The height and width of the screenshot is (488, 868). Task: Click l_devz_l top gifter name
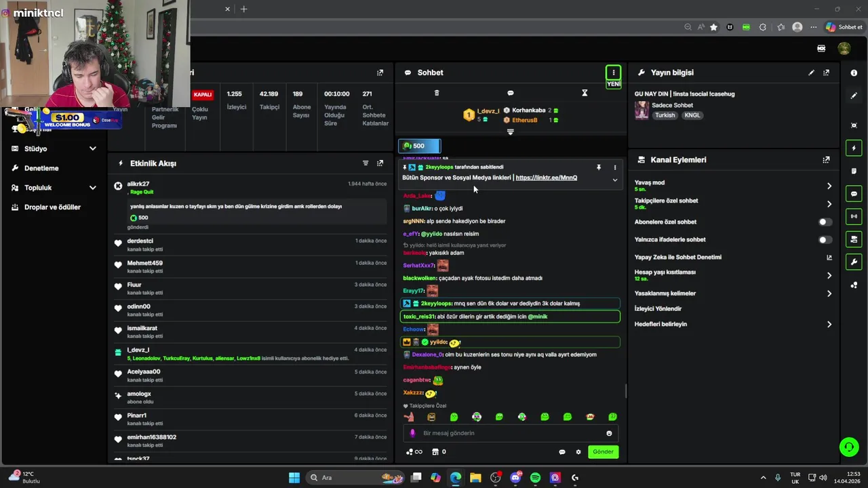pyautogui.click(x=488, y=110)
